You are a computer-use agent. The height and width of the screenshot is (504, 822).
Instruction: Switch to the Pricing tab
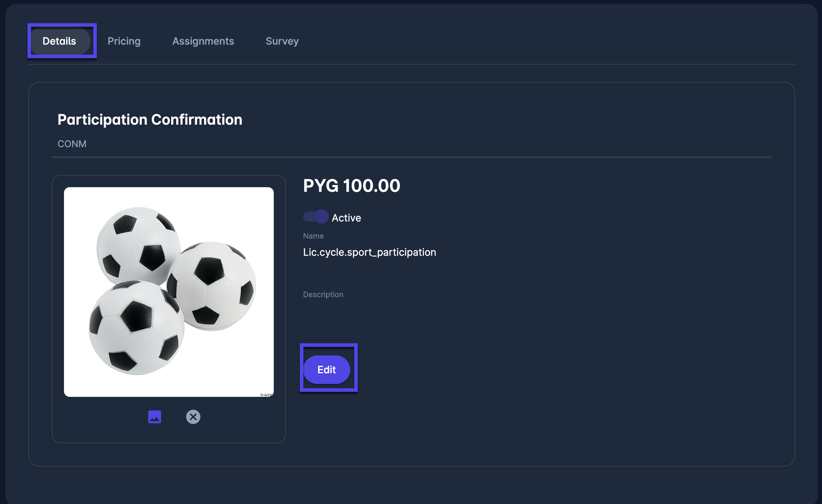(x=124, y=41)
